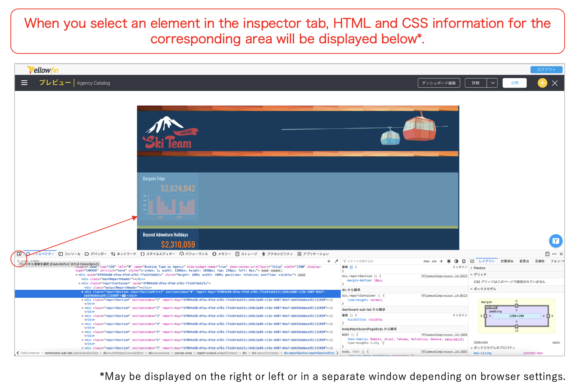Viewport: 581px width, 392px height.
Task: Open the アクセシビリティ tab
Action: point(277,254)
